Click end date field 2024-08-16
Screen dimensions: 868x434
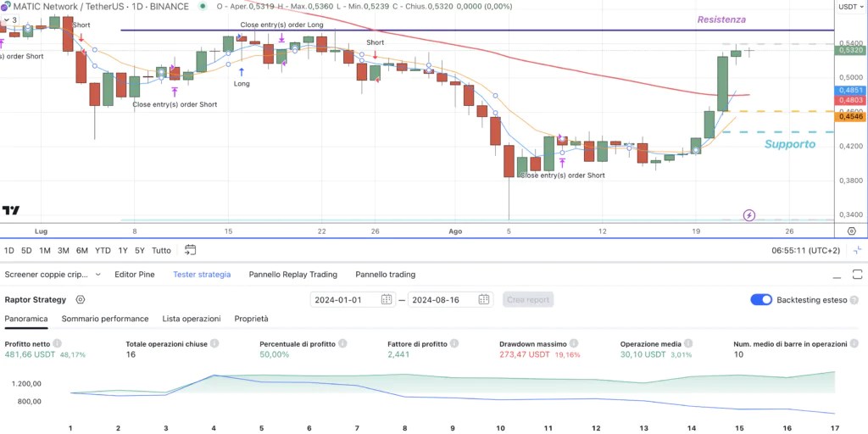pyautogui.click(x=450, y=299)
